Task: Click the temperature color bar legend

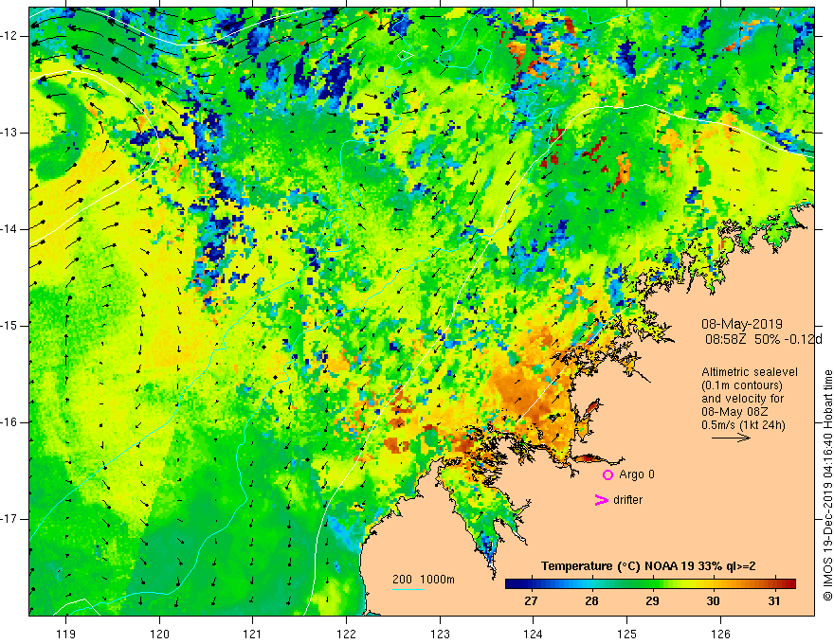Action: click(650, 584)
